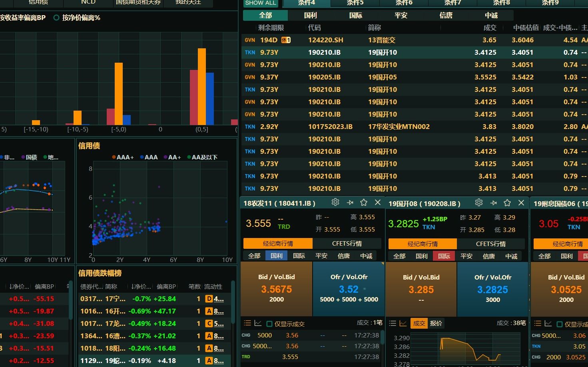The image size is (588, 367).
Task: Select 成交 view in 19国开08 panel
Action: [x=419, y=323]
